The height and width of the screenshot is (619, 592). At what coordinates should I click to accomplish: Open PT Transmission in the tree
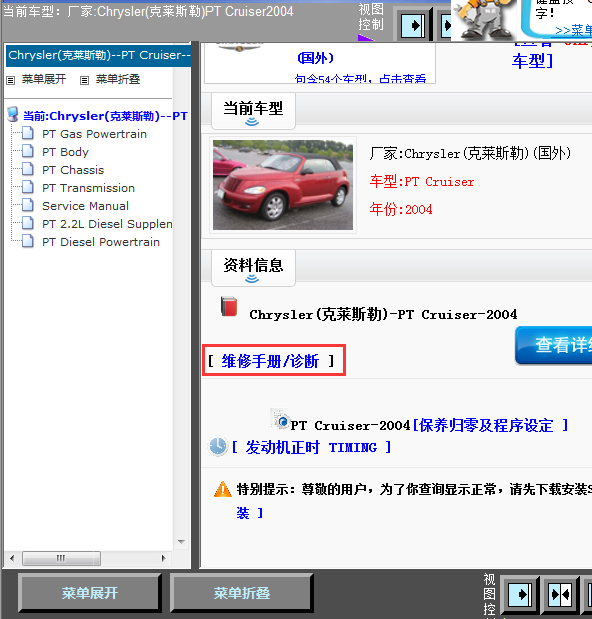coord(88,188)
